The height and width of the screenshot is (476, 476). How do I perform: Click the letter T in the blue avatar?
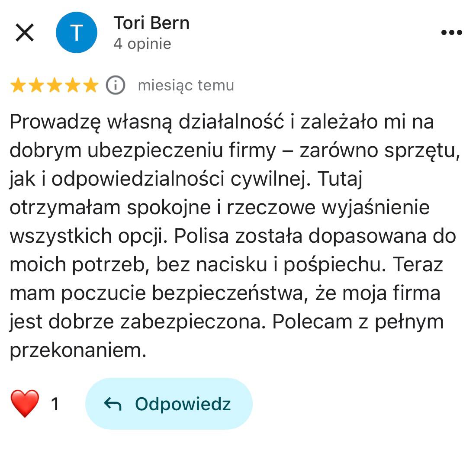77,32
